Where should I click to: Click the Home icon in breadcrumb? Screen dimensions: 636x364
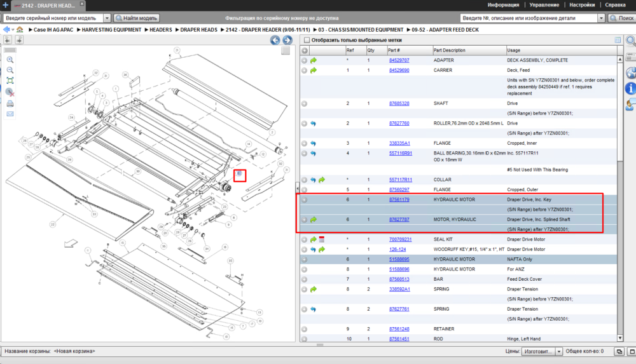20,30
